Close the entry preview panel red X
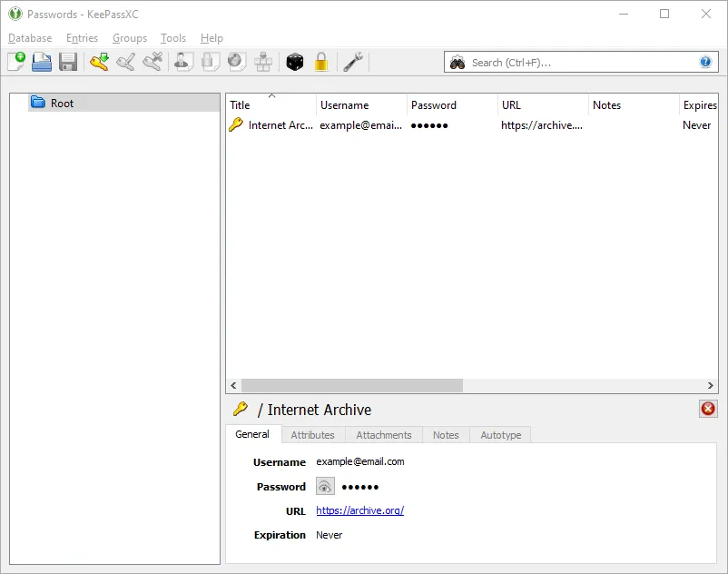 click(x=707, y=409)
